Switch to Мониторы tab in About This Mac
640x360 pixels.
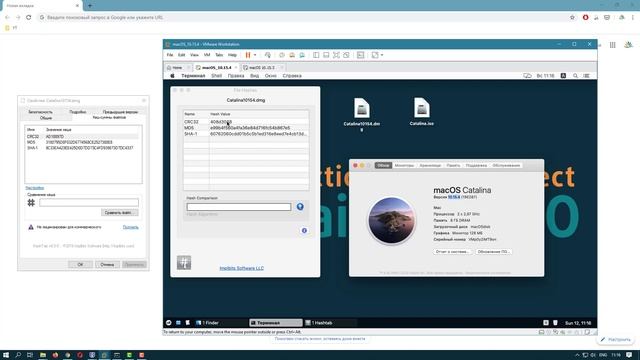click(404, 165)
